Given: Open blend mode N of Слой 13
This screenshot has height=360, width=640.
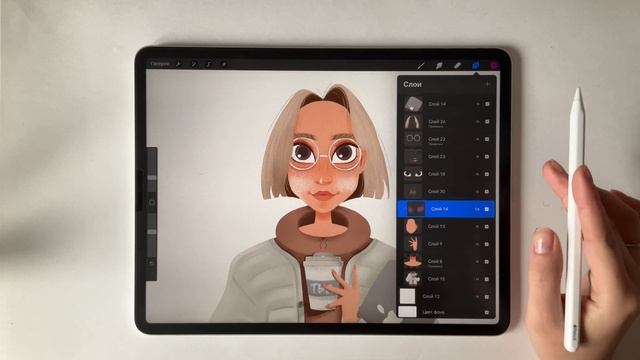Looking at the screenshot, I should (x=478, y=227).
